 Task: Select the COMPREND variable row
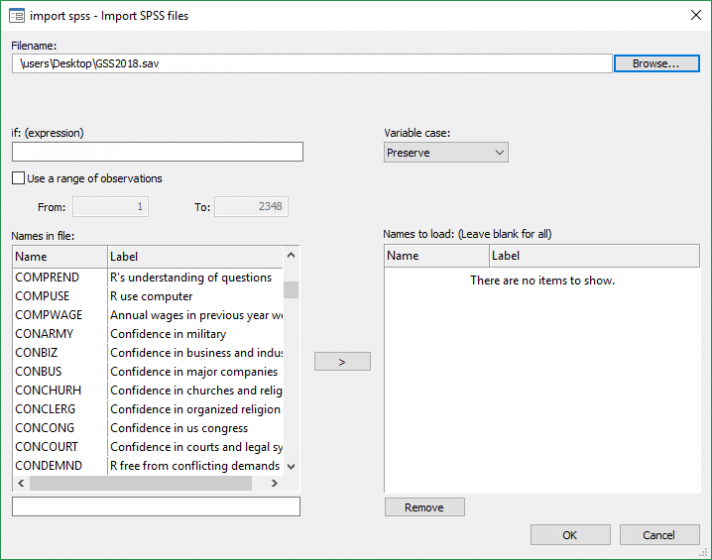click(x=148, y=278)
